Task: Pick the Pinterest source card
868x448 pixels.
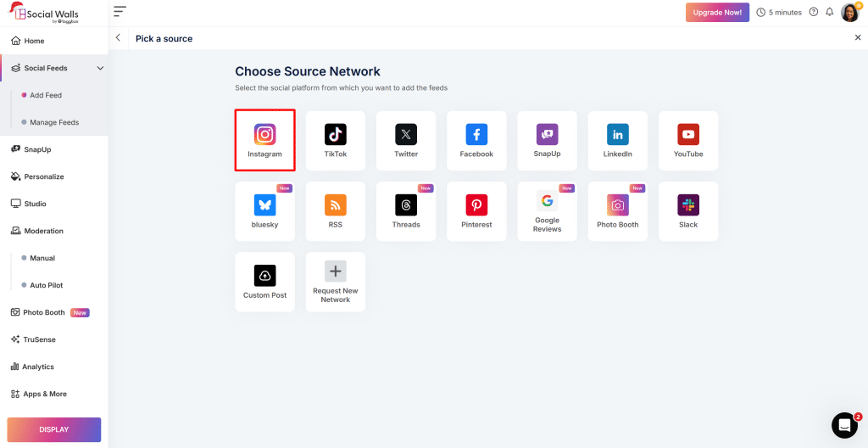Action: pyautogui.click(x=476, y=211)
